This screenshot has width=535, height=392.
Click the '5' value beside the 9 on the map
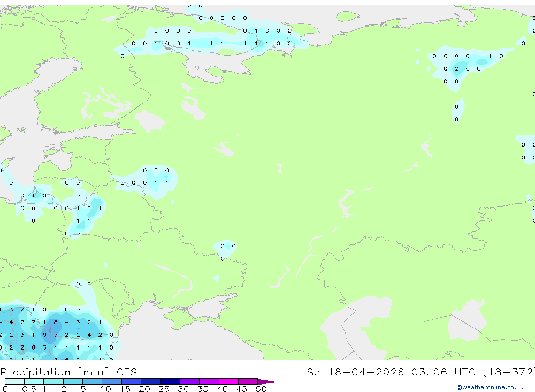[56, 335]
